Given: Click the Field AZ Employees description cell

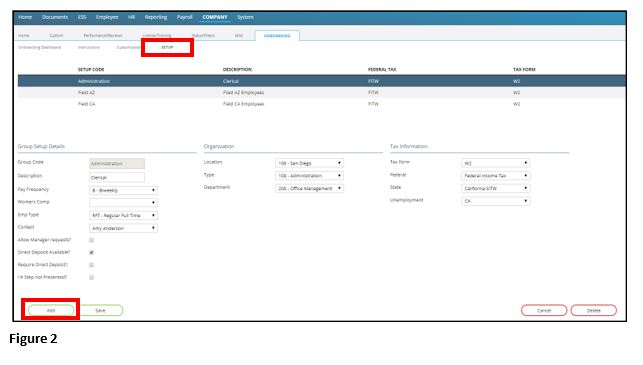Looking at the screenshot, I should [x=243, y=93].
